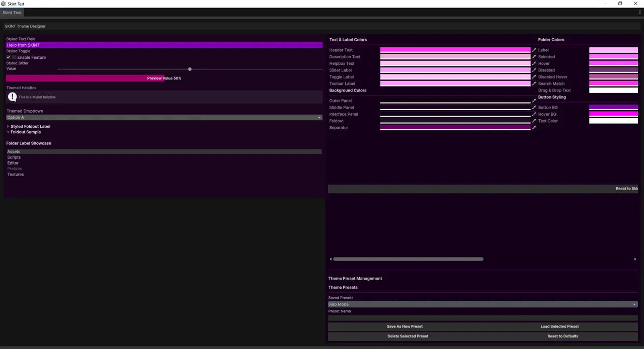Viewport: 644px width, 349px height.
Task: Click Load Selected Preset button
Action: pos(559,326)
